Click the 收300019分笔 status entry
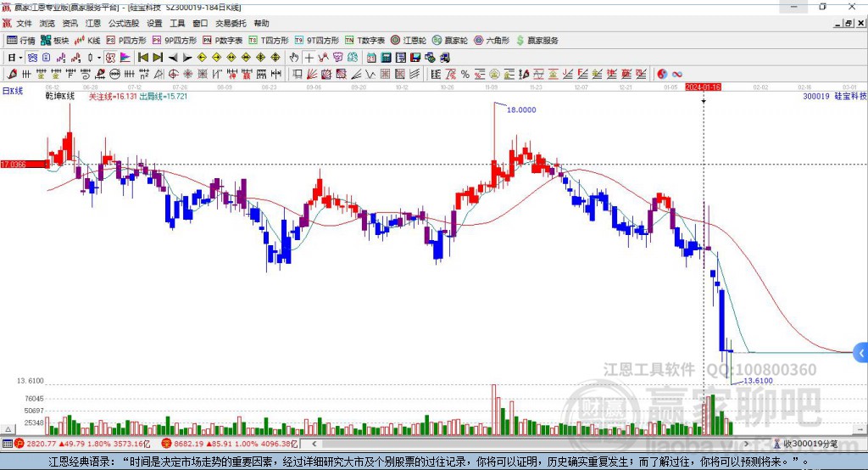The image size is (868, 470). [x=806, y=444]
